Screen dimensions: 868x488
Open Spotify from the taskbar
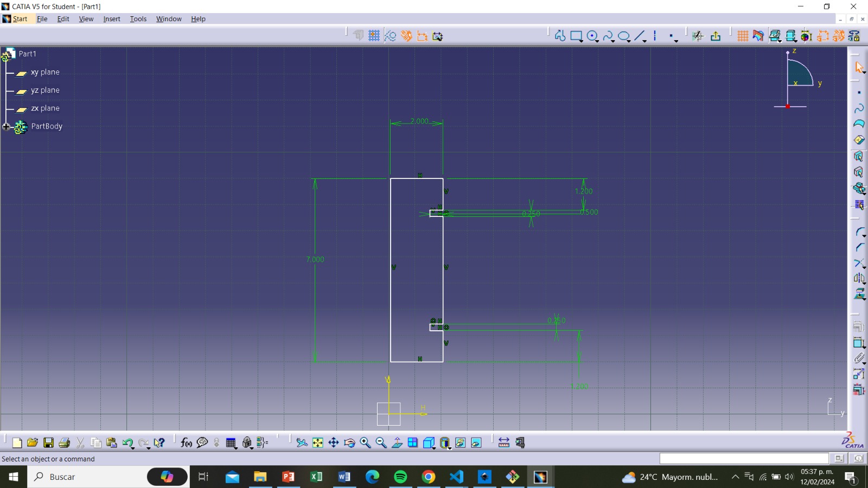pos(400,477)
